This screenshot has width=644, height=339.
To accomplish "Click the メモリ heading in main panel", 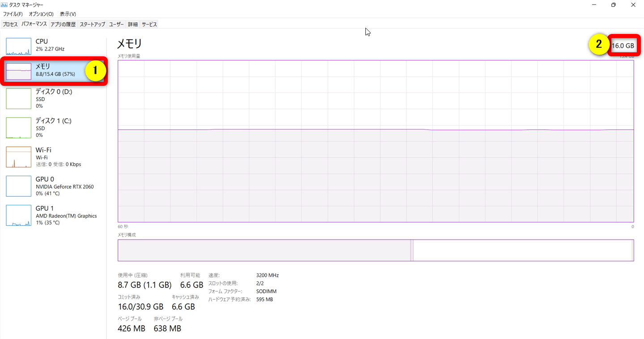I will click(129, 43).
